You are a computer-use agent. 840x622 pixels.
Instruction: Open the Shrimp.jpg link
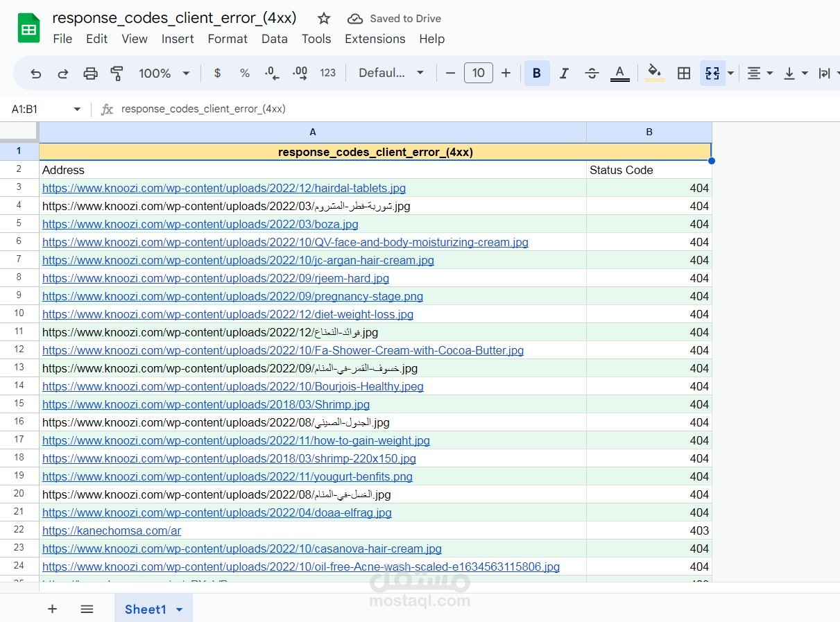206,404
